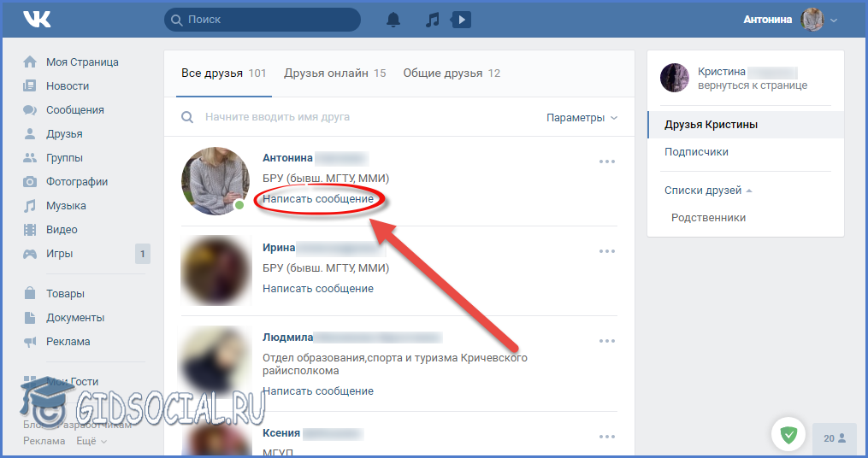Switch to Общие друзья tab

point(452,73)
